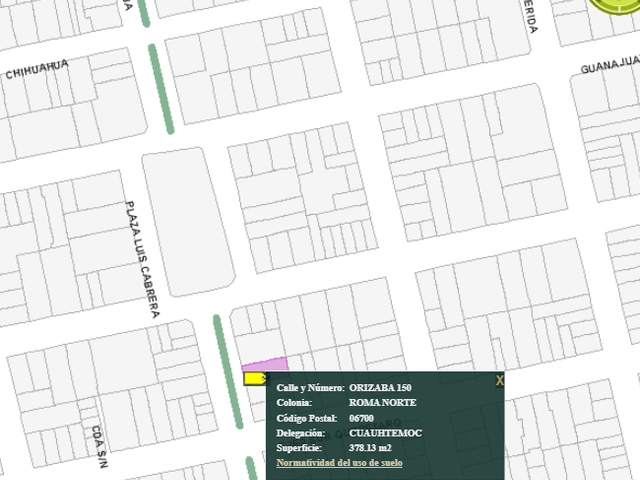640x480 pixels.
Task: Click the large Plaza Luis Cabrera park block
Action: click(189, 222)
